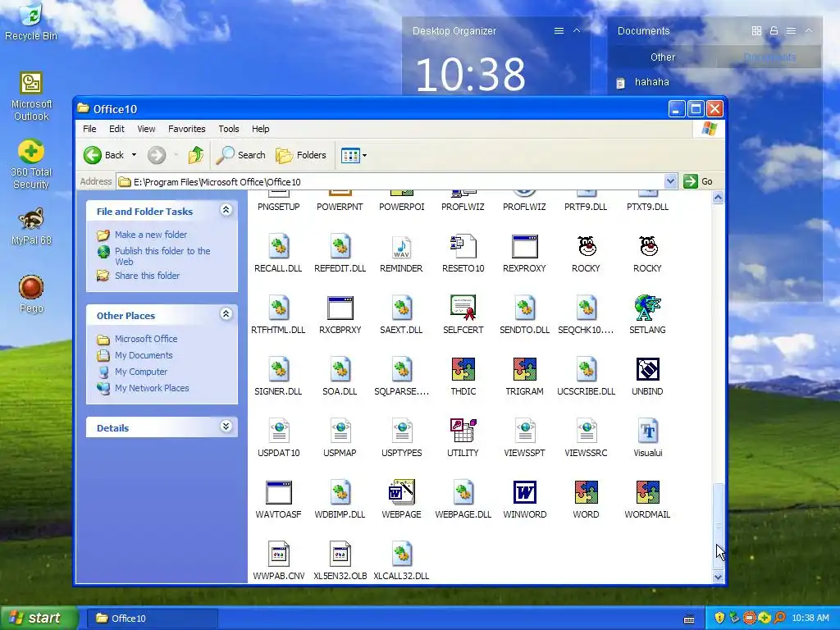Open My Network Places link
Screen dimensions: 840x630
point(152,388)
